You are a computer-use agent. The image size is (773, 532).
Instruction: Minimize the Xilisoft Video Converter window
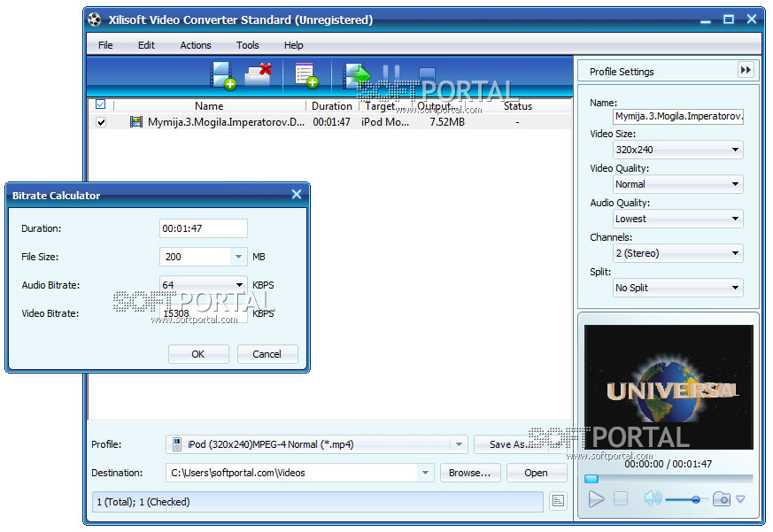[706, 20]
